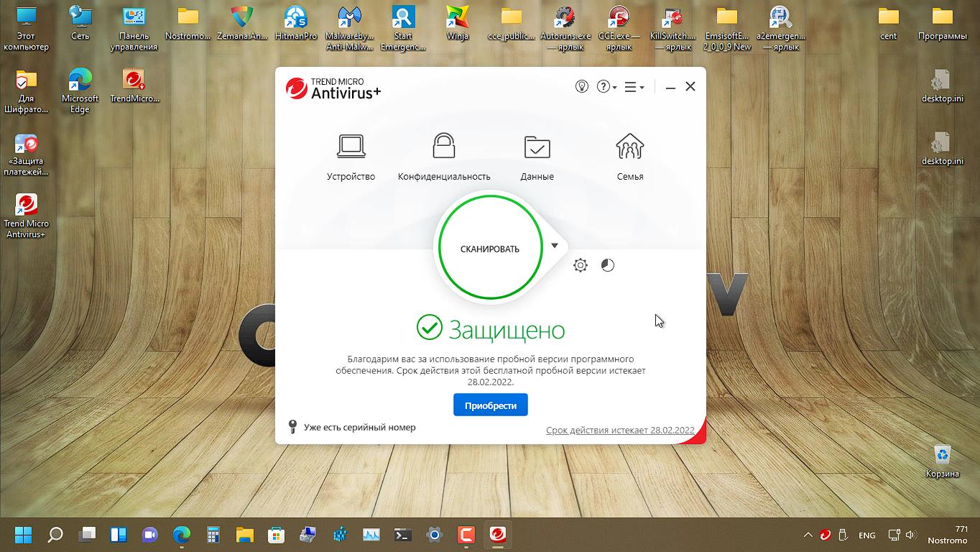Viewport: 980px width, 552px height.
Task: Select the EmsisoftE... folder on desktop
Action: [727, 29]
